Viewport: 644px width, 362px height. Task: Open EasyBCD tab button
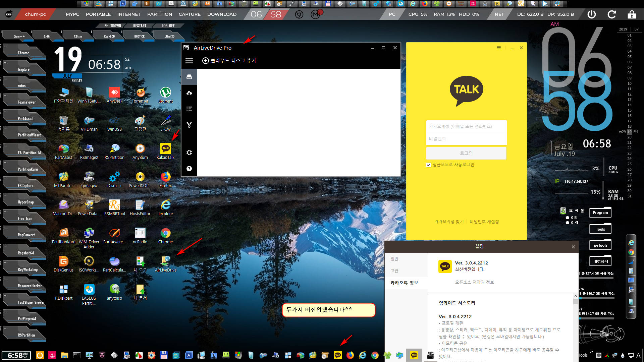coord(109,36)
